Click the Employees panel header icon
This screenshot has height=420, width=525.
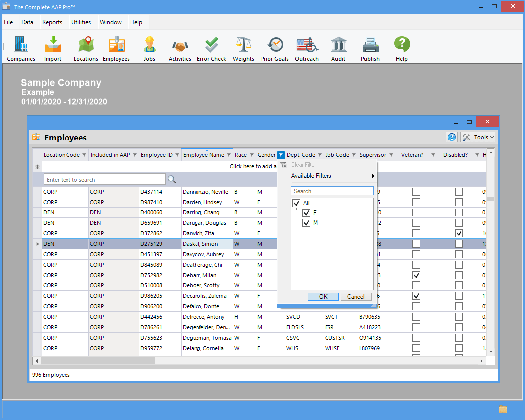[36, 137]
